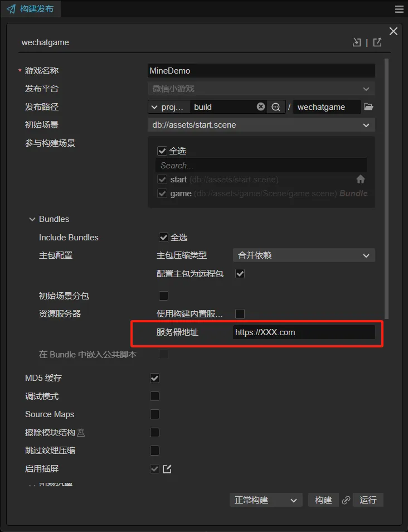Collapse the Bundles section
408x532 pixels.
pos(32,219)
